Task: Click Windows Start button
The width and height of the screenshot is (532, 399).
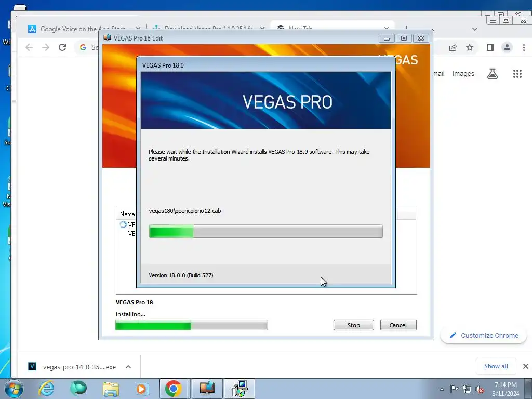Action: 14,389
